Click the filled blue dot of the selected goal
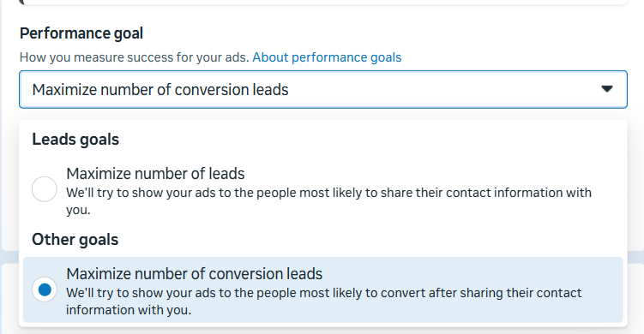 (x=45, y=289)
